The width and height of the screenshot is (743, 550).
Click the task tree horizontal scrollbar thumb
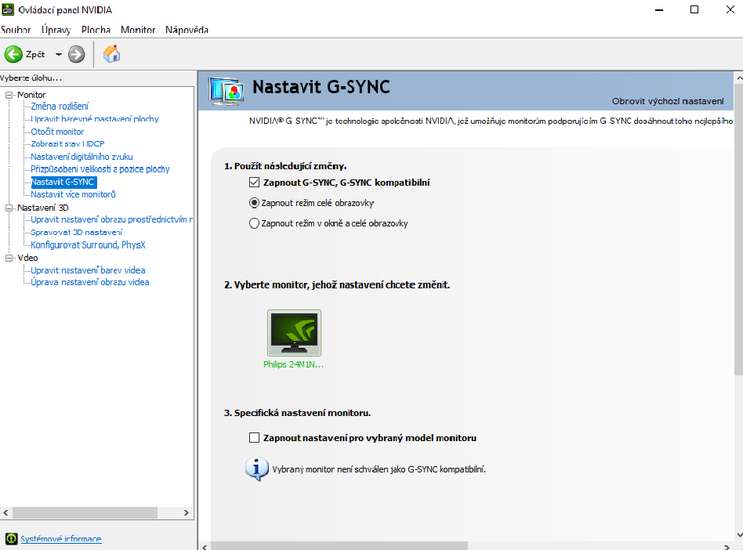85,513
